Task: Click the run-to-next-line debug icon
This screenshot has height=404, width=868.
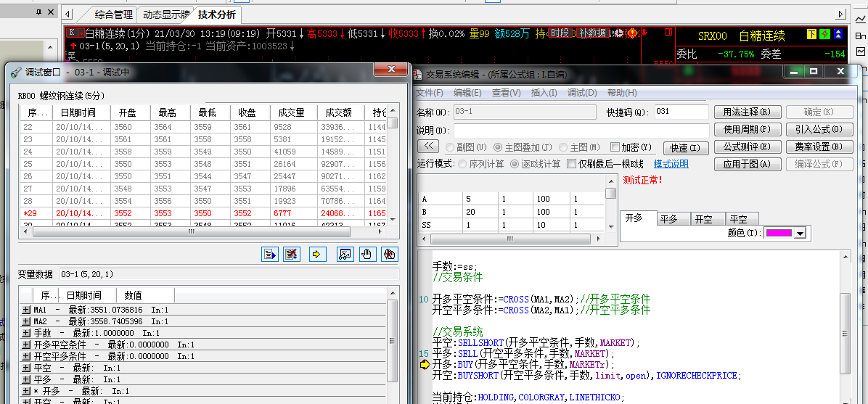Action: 270,254
